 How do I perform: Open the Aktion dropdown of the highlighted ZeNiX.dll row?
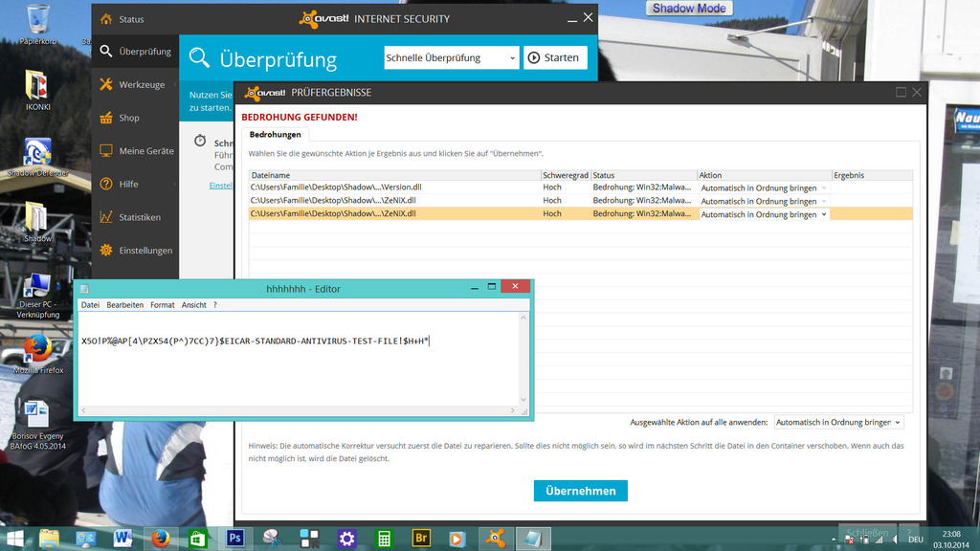point(764,214)
